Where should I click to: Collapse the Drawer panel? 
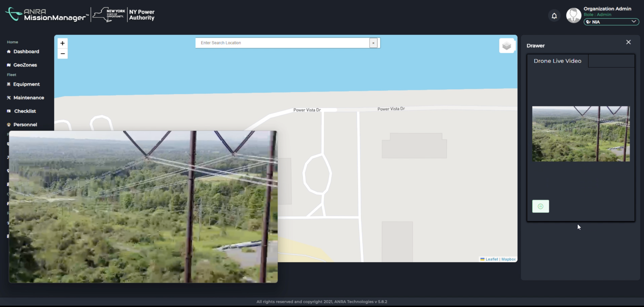point(628,42)
